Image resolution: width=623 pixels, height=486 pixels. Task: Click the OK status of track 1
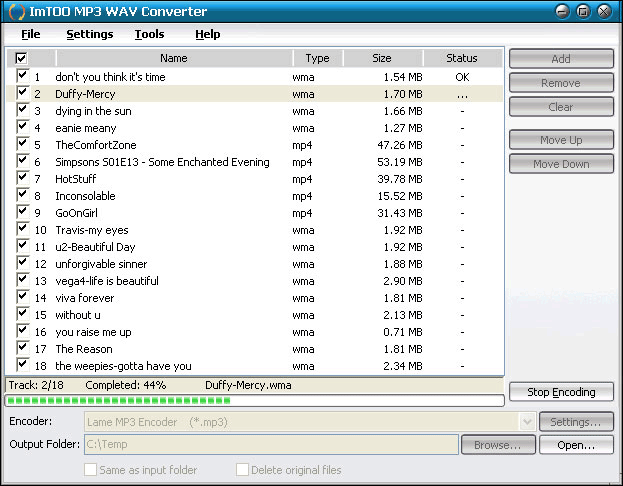point(462,77)
